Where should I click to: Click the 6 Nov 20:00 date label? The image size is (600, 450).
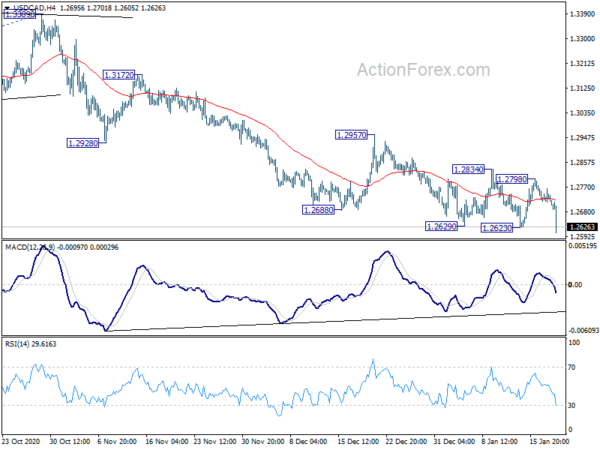pos(117,441)
